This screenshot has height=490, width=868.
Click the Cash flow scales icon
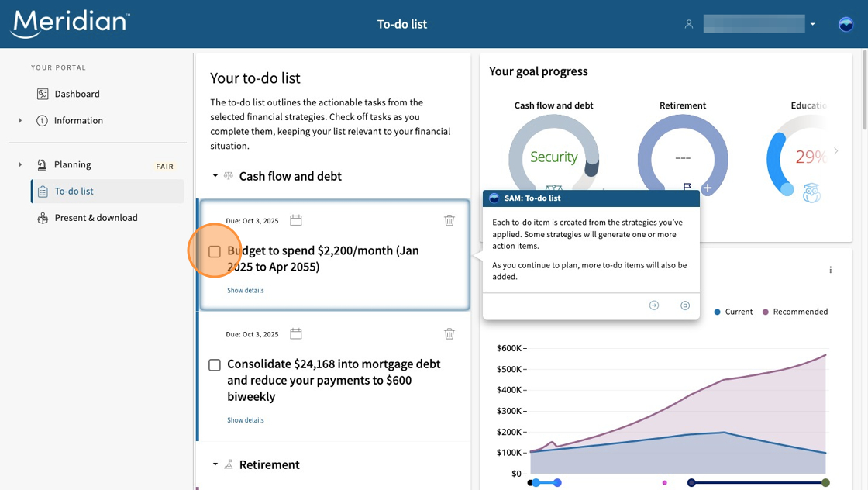pos(228,176)
